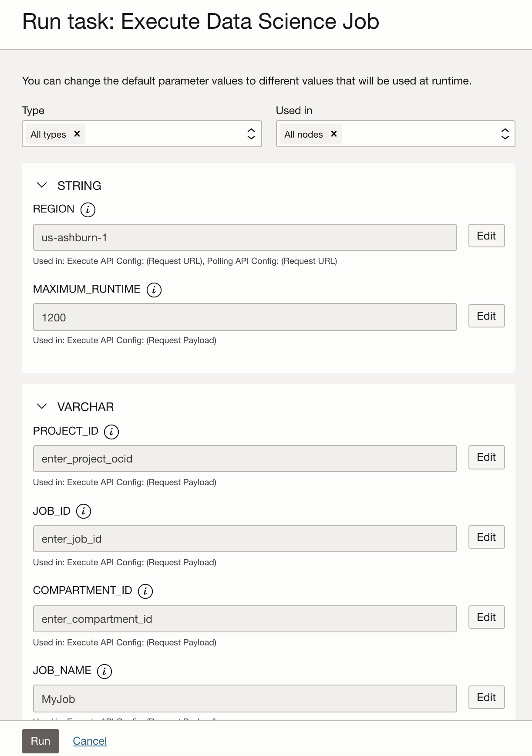
Task: Collapse the STRING section
Action: (42, 186)
